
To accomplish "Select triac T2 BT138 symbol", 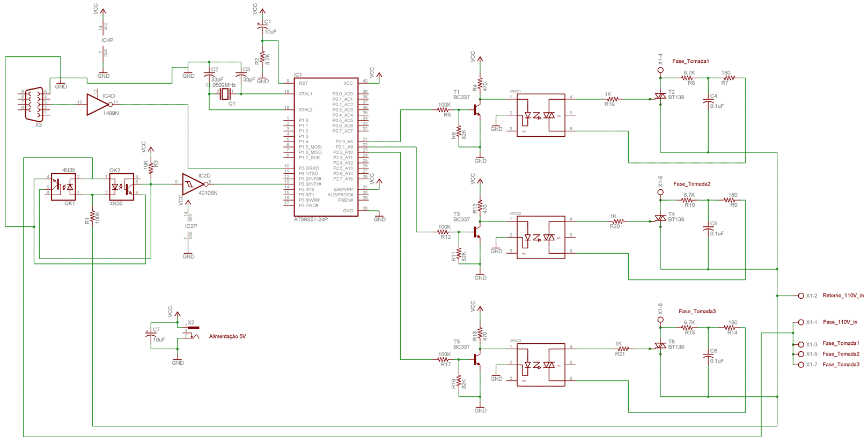I will pyautogui.click(x=660, y=96).
